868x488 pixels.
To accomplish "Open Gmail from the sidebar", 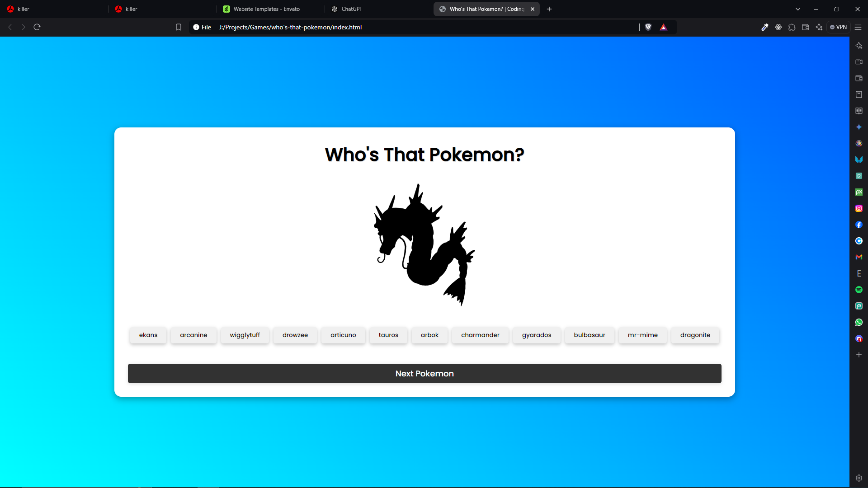I will pos(859,257).
